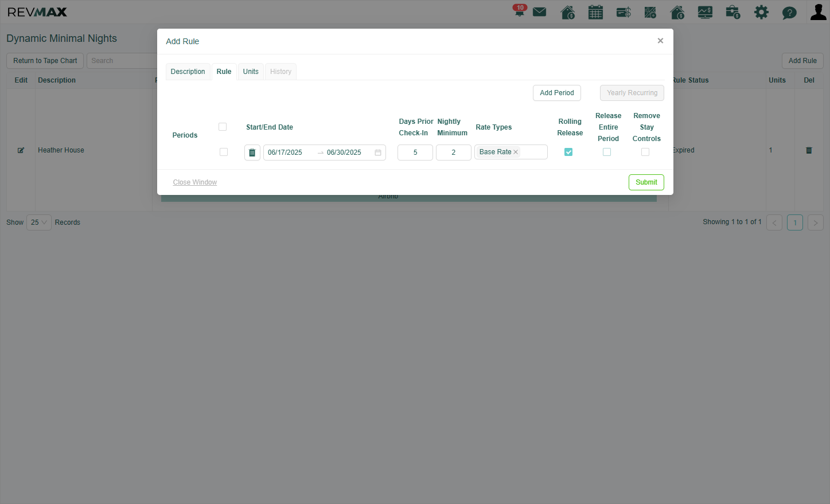The width and height of the screenshot is (830, 504).
Task: Uncheck the Rolling Release checkbox
Action: pos(568,152)
